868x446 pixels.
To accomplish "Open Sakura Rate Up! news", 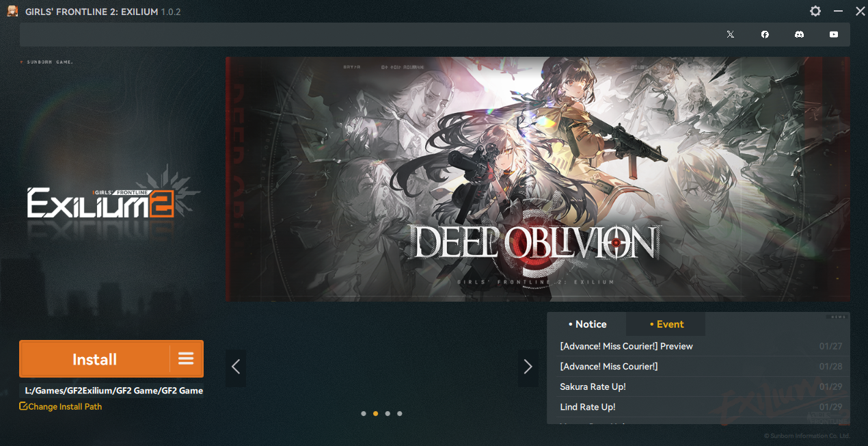I will tap(701, 386).
